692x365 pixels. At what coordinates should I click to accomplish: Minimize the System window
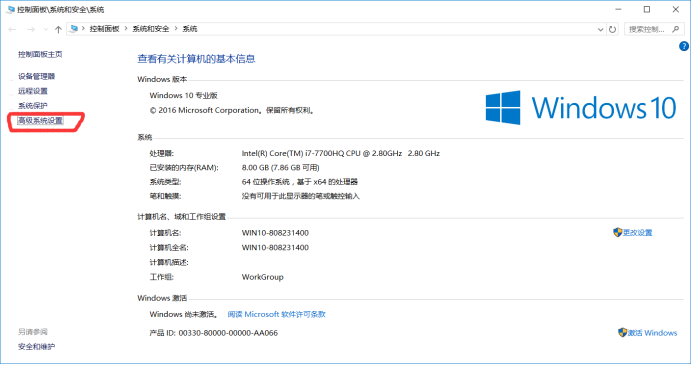click(618, 9)
